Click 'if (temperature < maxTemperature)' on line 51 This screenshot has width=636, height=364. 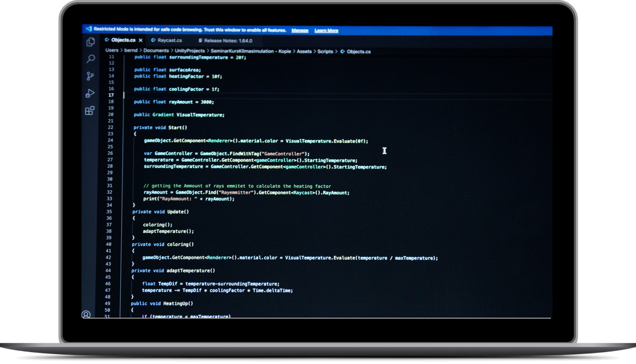(186, 316)
